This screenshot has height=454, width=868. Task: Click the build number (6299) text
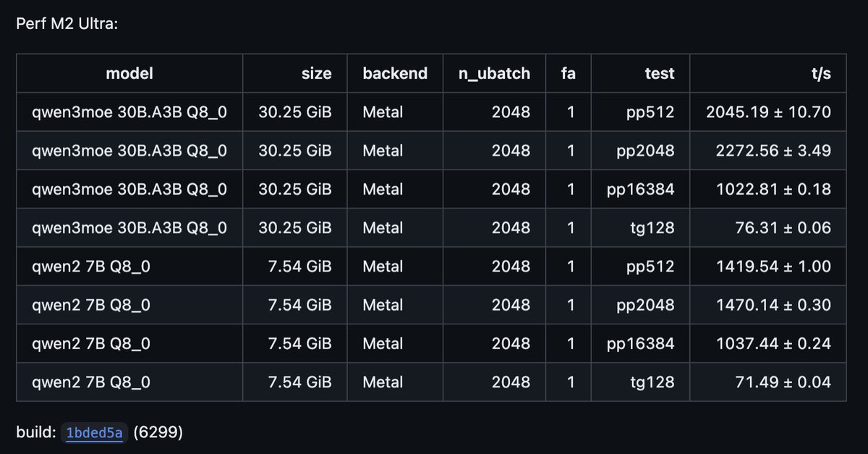(158, 433)
